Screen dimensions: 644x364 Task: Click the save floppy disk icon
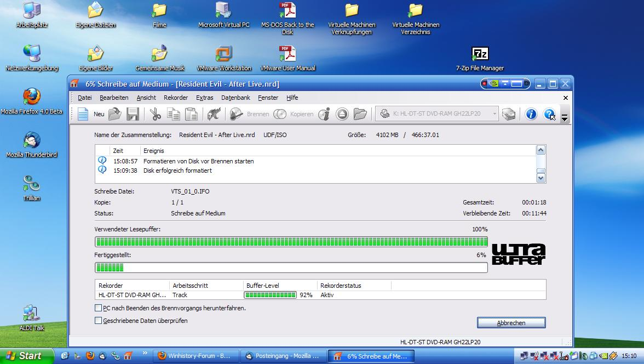coord(133,114)
